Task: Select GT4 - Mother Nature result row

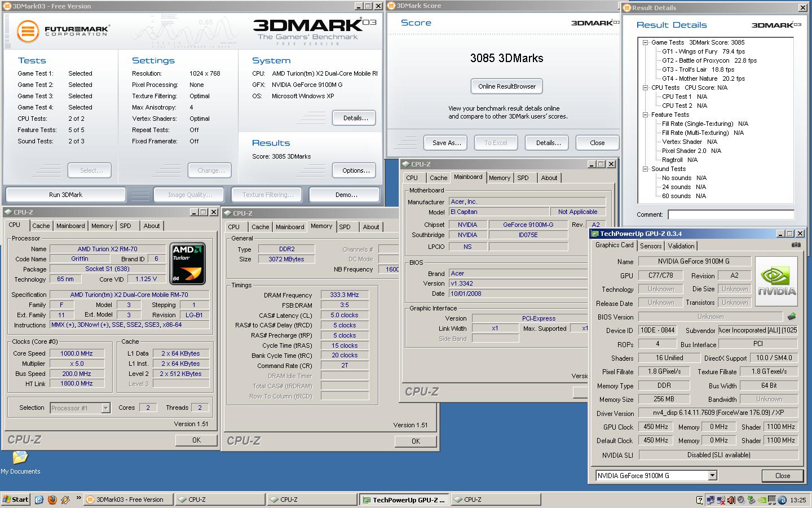Action: pyautogui.click(x=703, y=78)
